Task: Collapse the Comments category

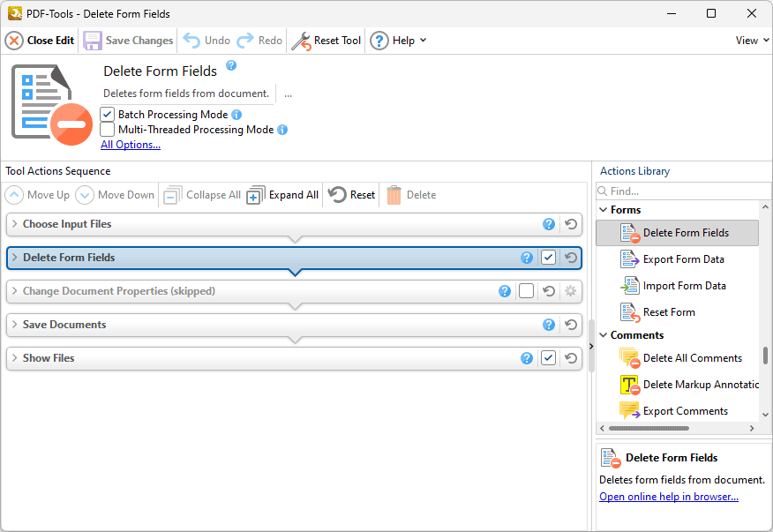Action: [x=603, y=335]
